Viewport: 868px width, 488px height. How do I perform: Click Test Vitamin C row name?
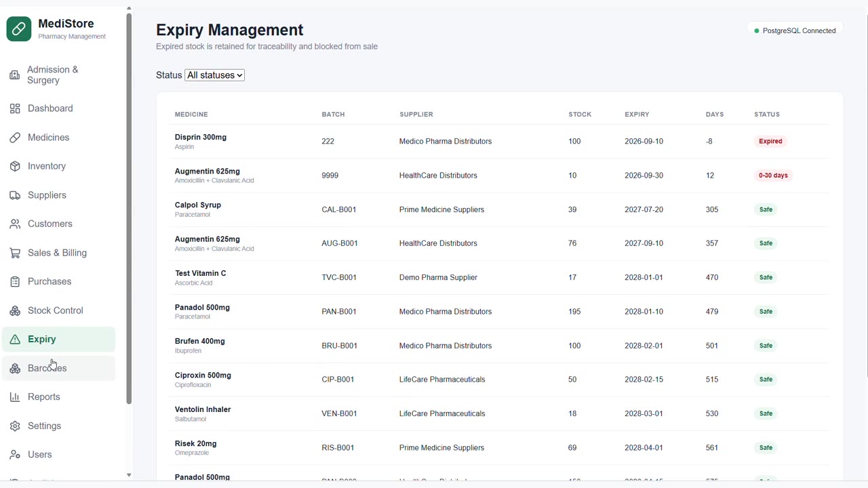201,273
